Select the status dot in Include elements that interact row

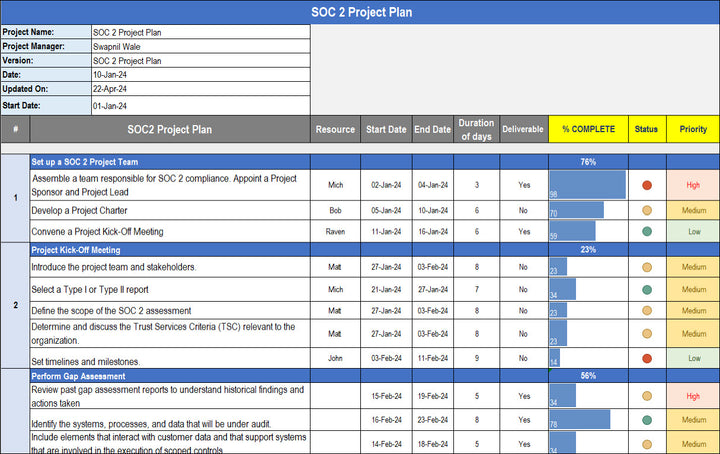pyautogui.click(x=647, y=444)
